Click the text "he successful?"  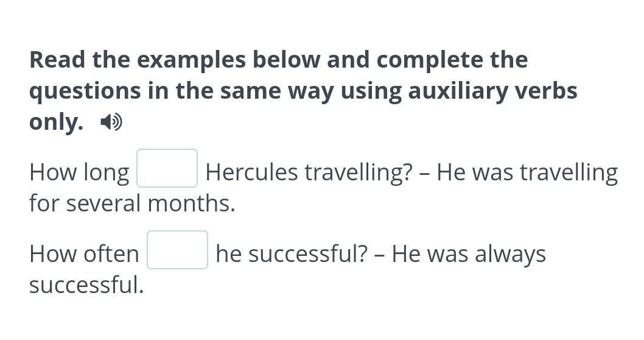(x=290, y=254)
